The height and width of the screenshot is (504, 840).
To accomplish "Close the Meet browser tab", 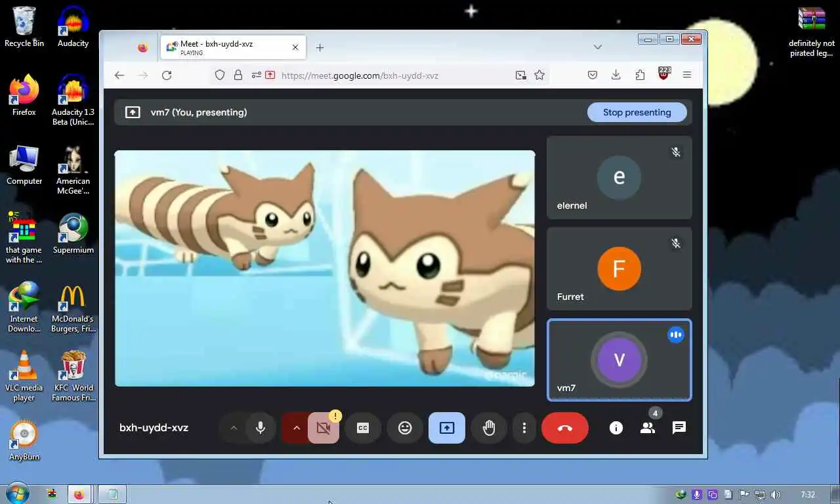I will click(295, 48).
